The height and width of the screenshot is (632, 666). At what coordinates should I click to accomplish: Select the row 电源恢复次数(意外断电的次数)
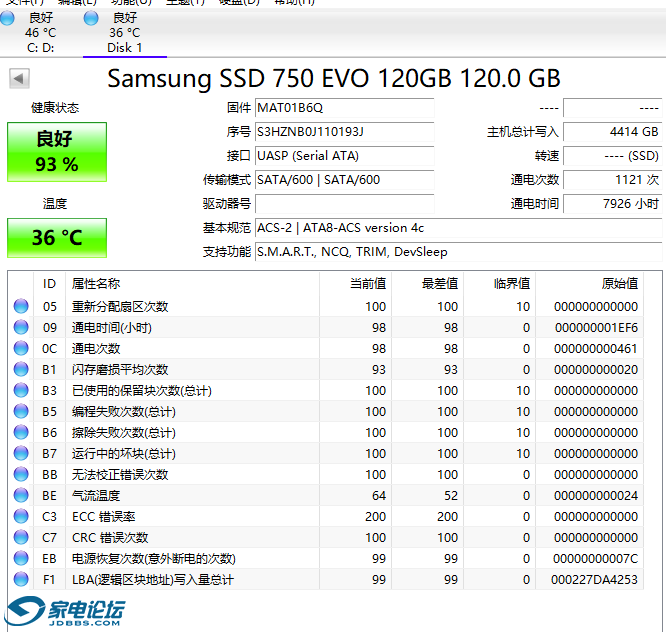click(326, 559)
